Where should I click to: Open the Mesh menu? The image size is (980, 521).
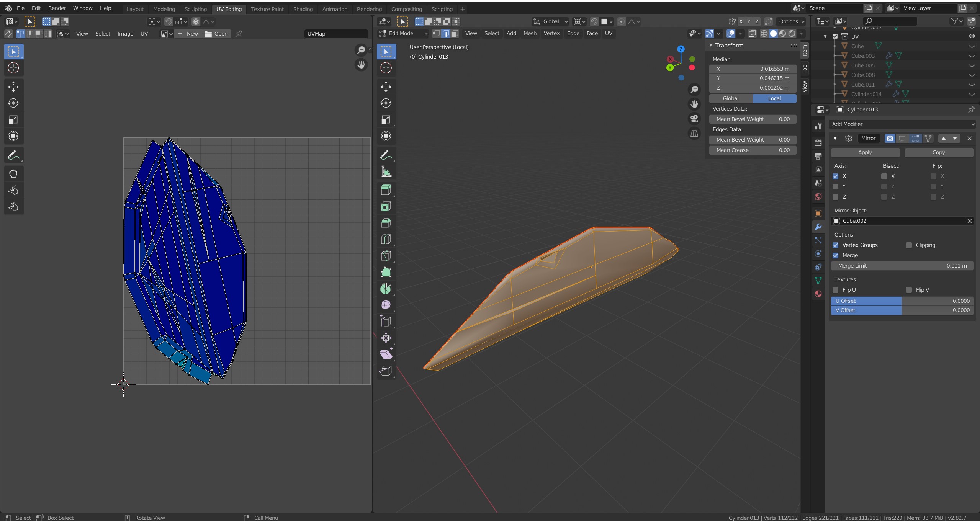tap(530, 33)
